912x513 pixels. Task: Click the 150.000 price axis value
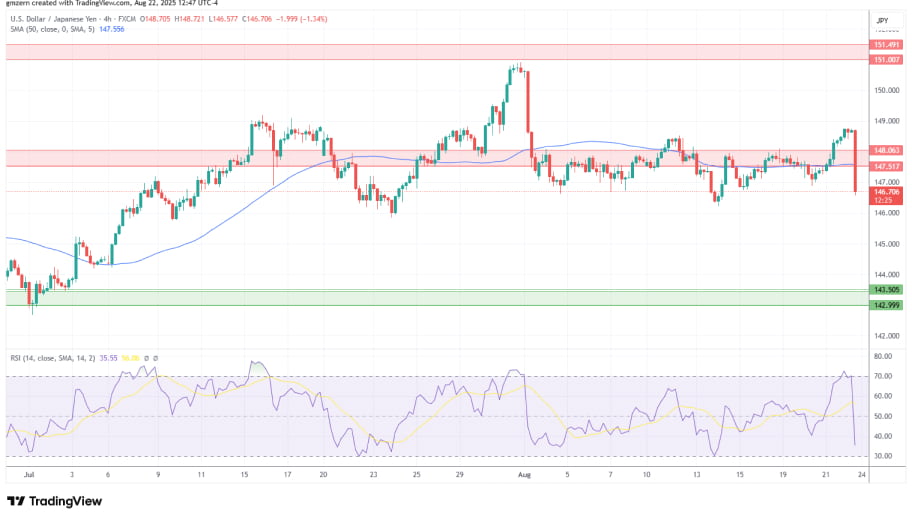pos(886,90)
